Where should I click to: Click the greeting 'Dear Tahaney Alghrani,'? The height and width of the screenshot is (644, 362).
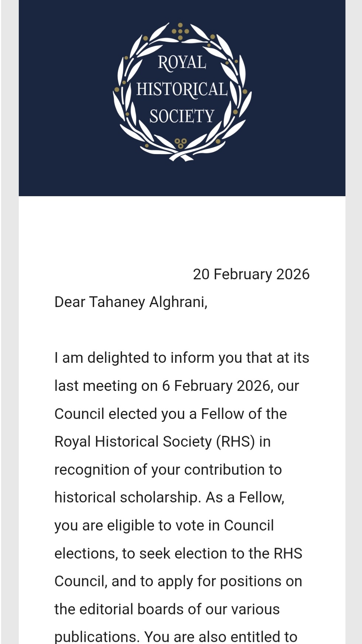click(131, 302)
